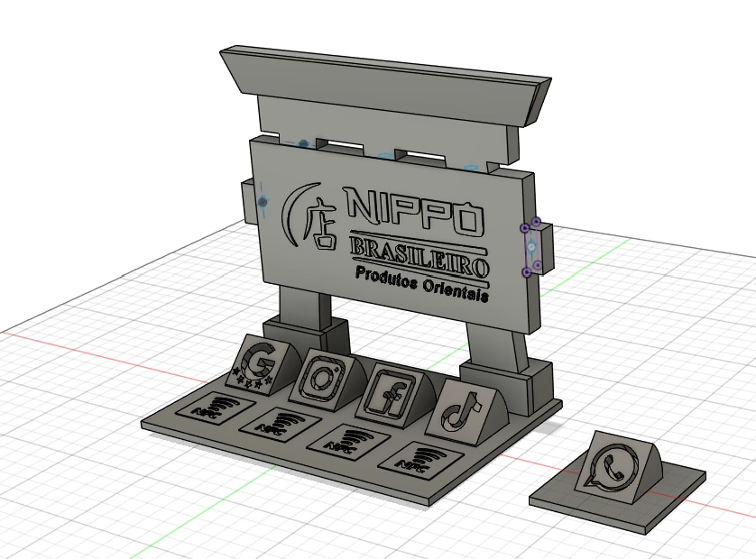Click the blue sketch point on left side tab
This screenshot has height=559, width=756.
263,202
